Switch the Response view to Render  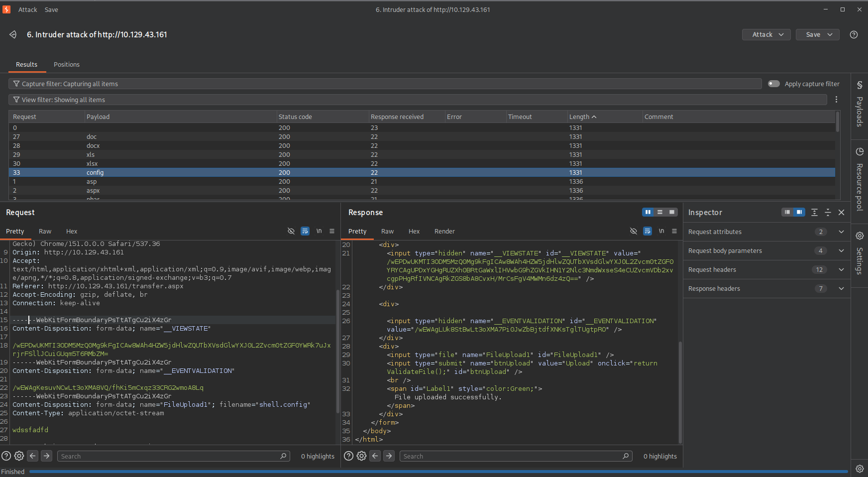click(444, 231)
